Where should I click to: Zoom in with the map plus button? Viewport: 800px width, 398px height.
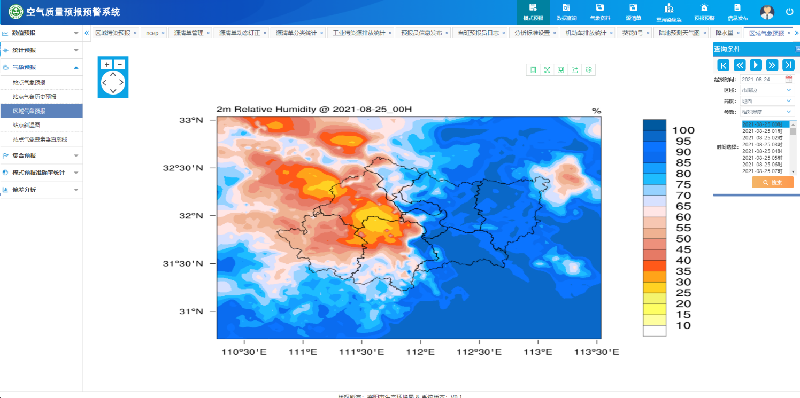tap(106, 64)
